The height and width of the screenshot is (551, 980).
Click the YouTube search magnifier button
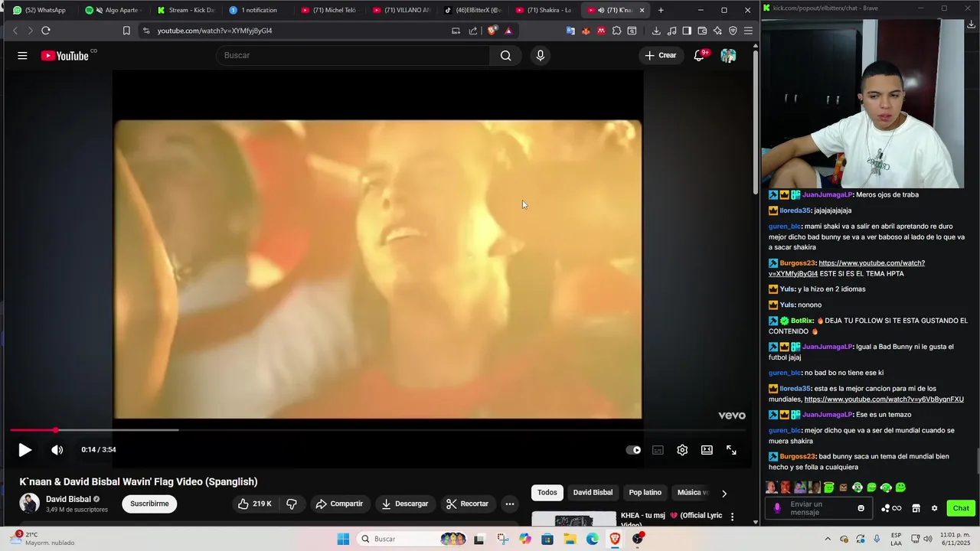click(x=505, y=55)
